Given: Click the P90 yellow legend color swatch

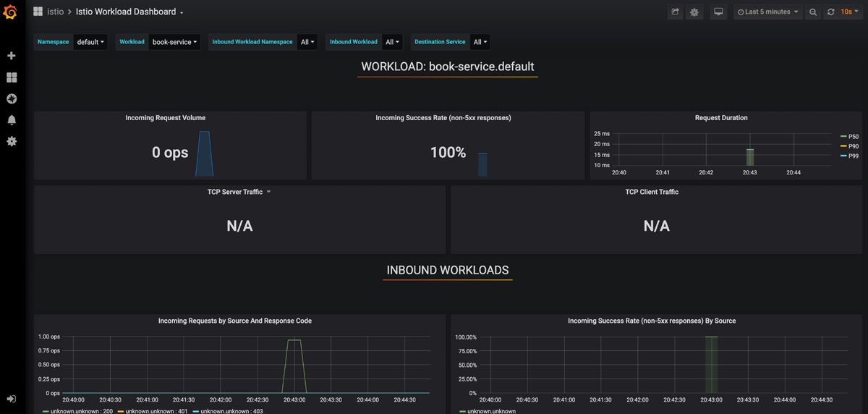Looking at the screenshot, I should [843, 146].
